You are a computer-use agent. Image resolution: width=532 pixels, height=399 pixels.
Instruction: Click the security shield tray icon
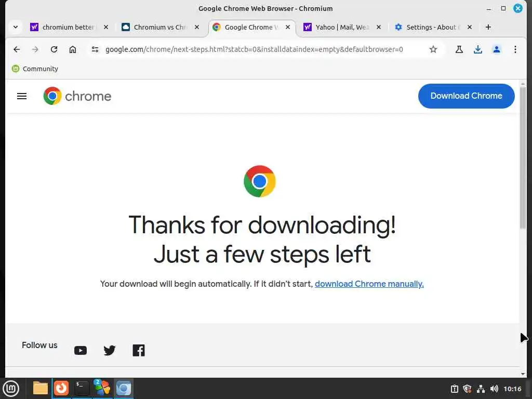[x=467, y=389]
